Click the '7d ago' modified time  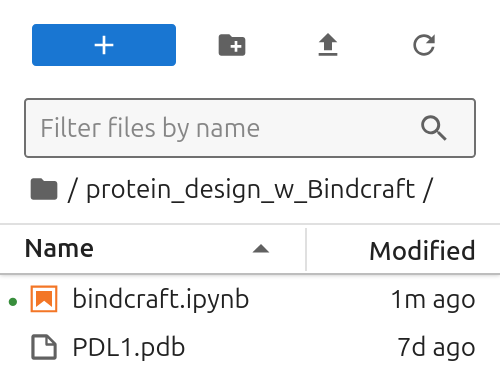coord(436,348)
